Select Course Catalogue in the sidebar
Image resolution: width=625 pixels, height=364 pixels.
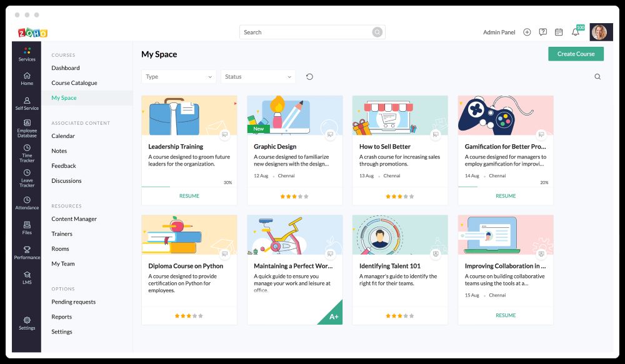pos(74,83)
